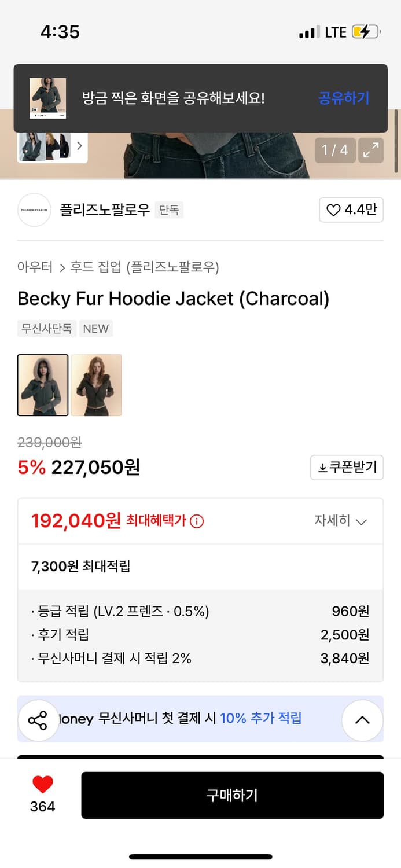Tap the scroll-to-top arrow button
This screenshot has width=401, height=868.
point(362,720)
